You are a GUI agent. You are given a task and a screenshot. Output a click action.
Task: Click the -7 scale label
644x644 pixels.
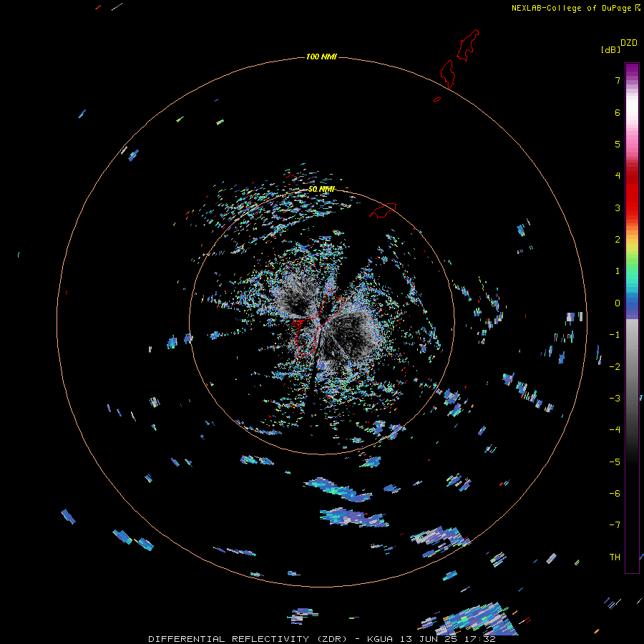point(615,525)
